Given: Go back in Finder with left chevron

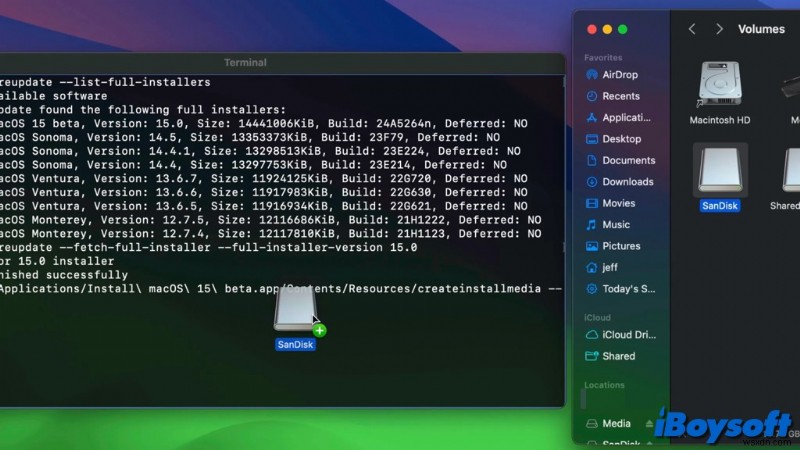Looking at the screenshot, I should coord(692,29).
